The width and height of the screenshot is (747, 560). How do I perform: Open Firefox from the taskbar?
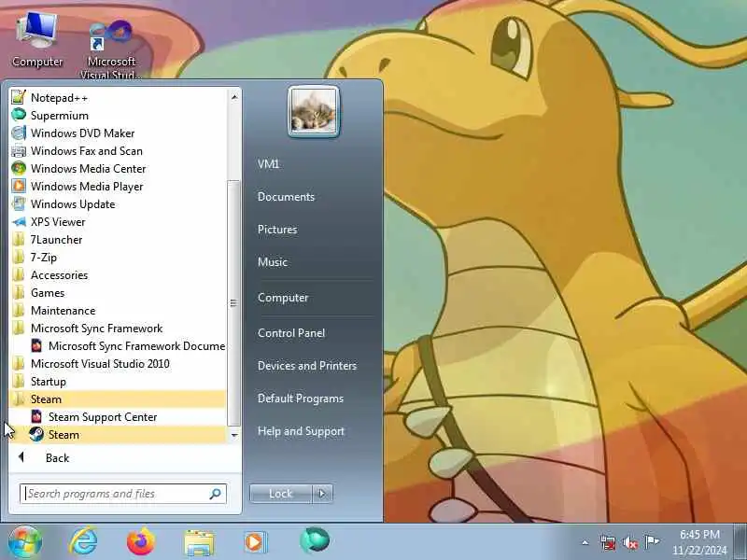coord(141,541)
